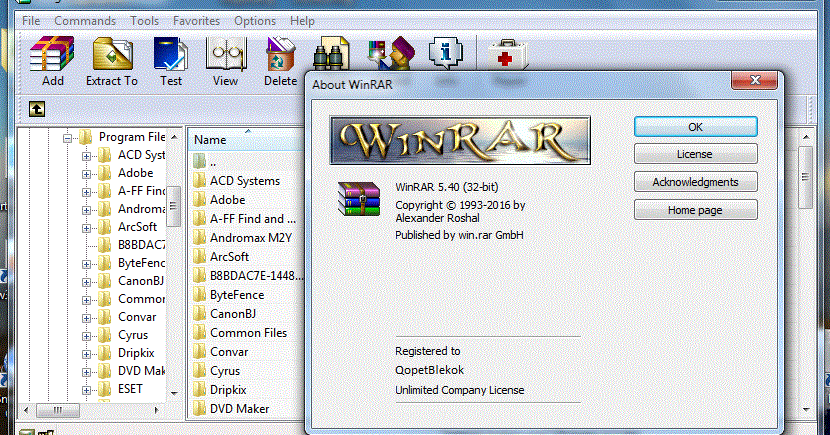Expand the ACD Systems tree node
This screenshot has width=830, height=435.
[x=86, y=157]
